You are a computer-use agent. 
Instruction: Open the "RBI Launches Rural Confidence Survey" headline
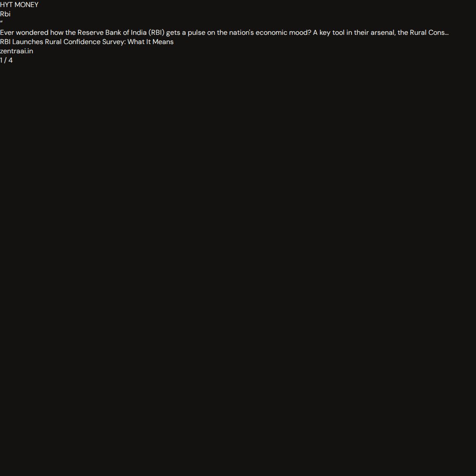(87, 42)
